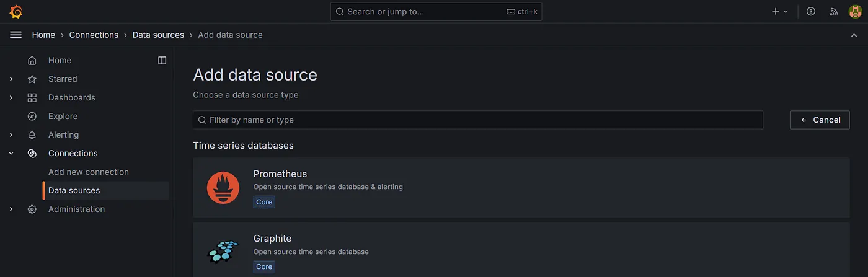Open Administration in the sidebar
868x277 pixels.
tap(76, 209)
